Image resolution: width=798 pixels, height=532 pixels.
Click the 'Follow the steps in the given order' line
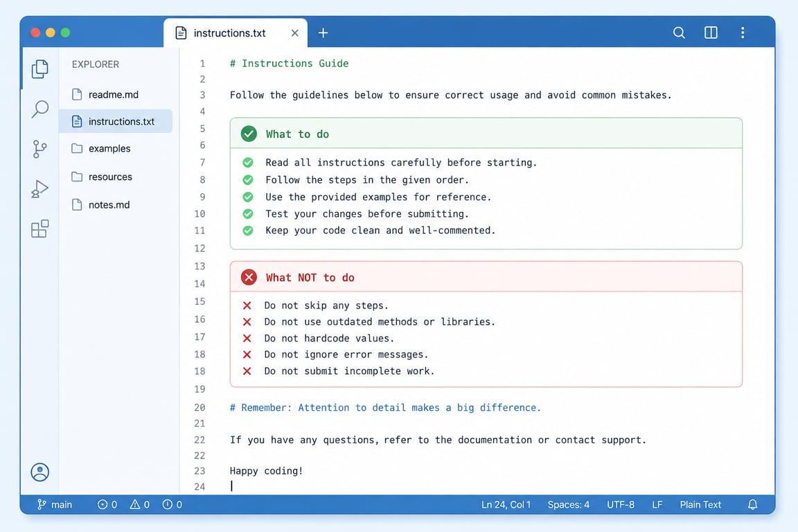tap(367, 180)
